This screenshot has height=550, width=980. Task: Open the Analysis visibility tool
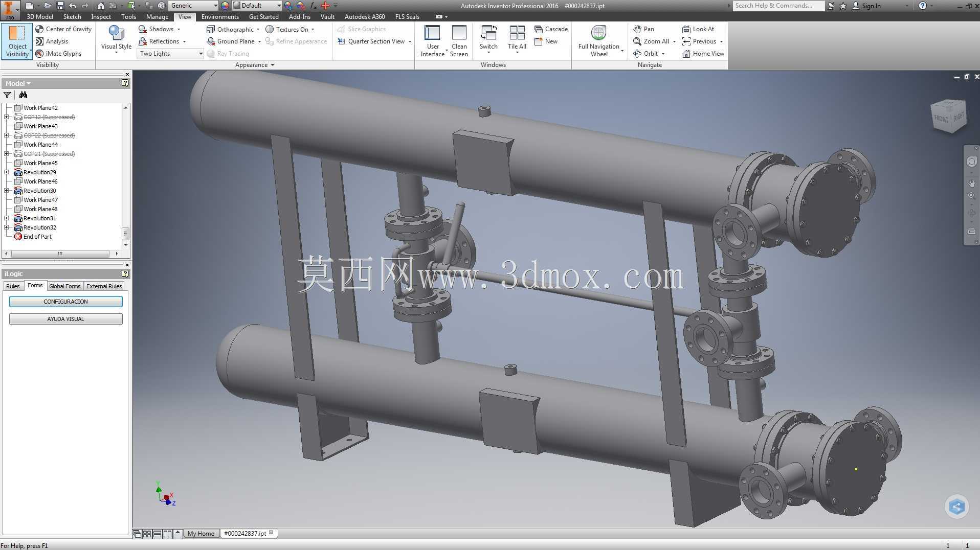click(52, 41)
